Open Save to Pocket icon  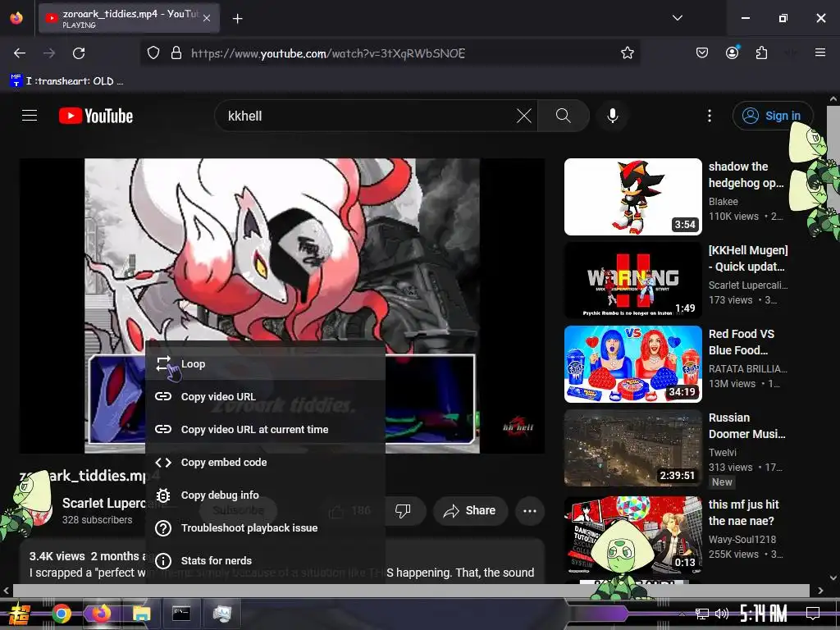click(x=702, y=53)
